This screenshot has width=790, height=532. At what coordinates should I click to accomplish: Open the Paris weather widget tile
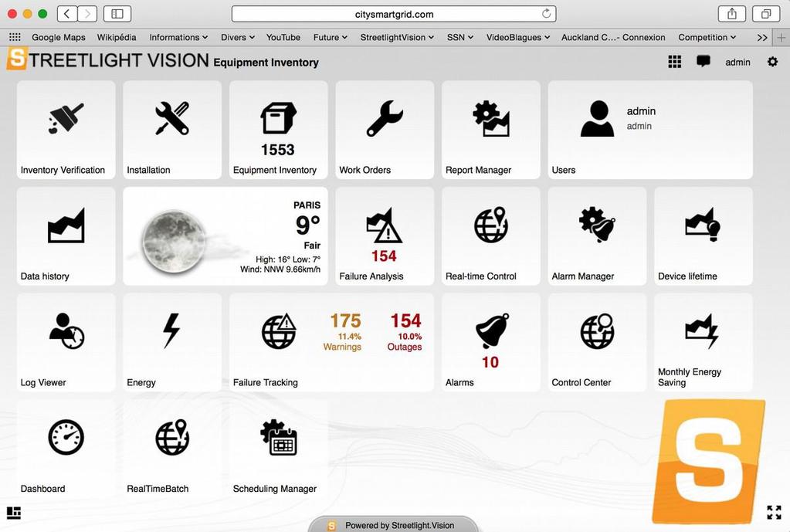225,236
